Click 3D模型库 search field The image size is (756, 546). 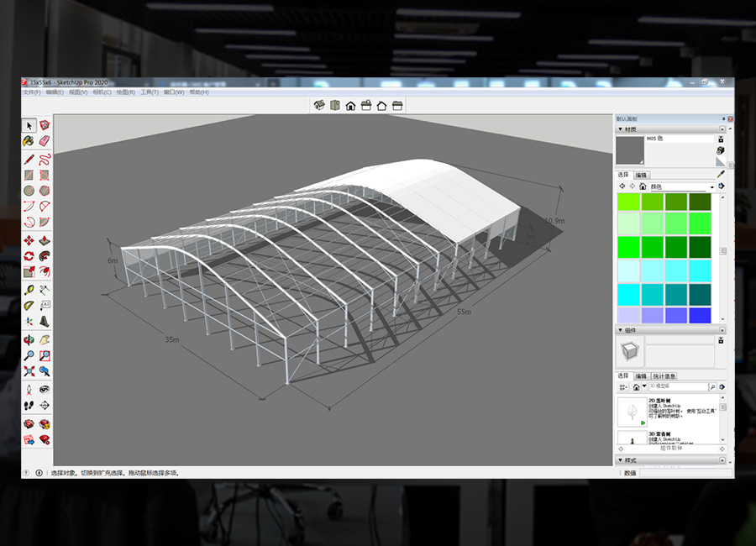678,386
